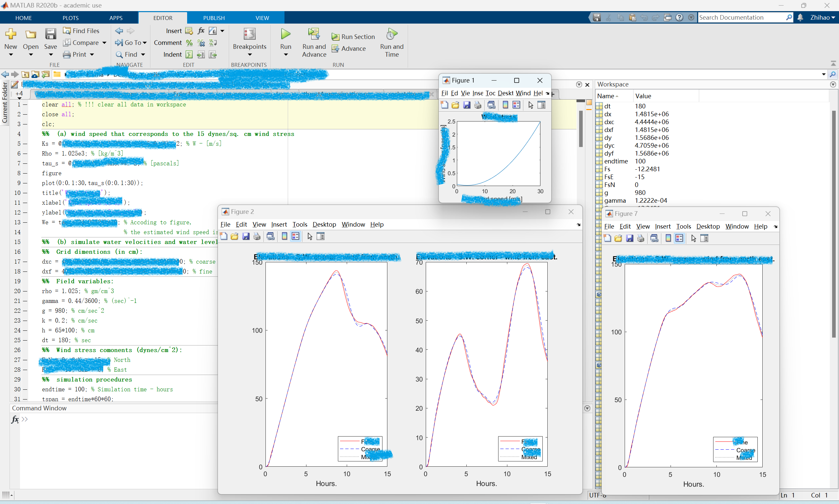The image size is (839, 504).
Task: Click the notification bell icon
Action: (800, 17)
